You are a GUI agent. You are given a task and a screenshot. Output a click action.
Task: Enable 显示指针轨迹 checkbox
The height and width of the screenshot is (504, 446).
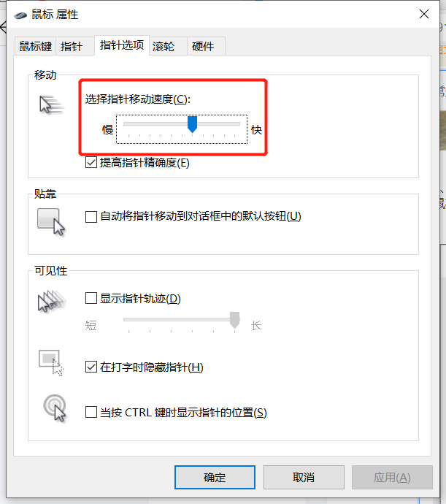point(91,298)
